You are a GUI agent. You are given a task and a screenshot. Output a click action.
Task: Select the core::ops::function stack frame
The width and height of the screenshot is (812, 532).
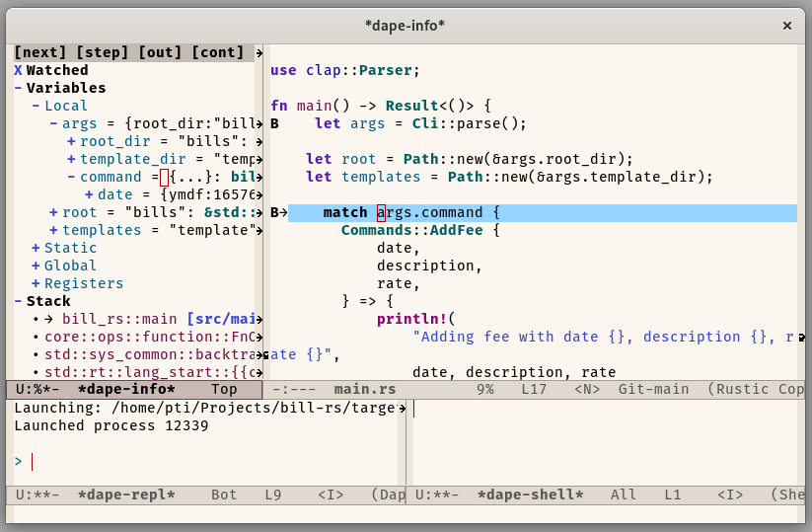[150, 337]
